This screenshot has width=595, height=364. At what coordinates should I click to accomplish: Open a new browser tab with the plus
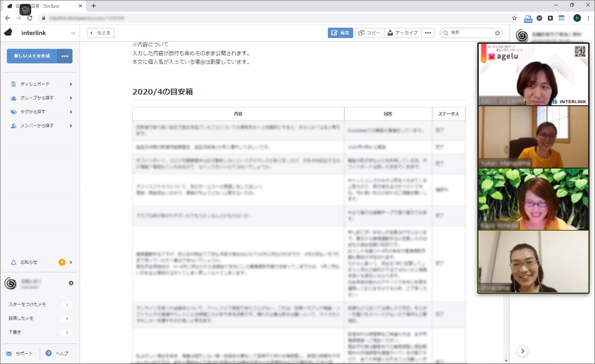tap(94, 6)
